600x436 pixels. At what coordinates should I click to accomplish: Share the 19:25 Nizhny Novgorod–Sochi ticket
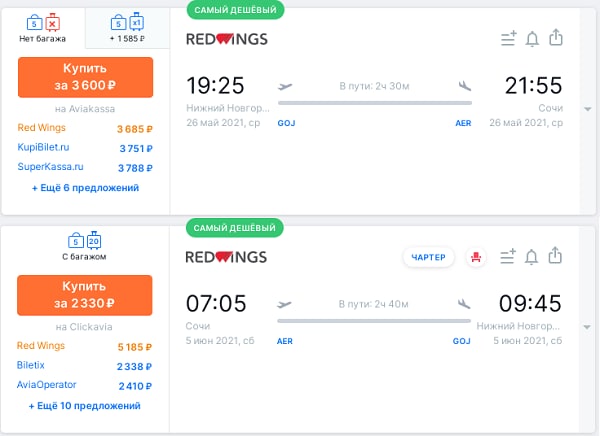click(556, 38)
